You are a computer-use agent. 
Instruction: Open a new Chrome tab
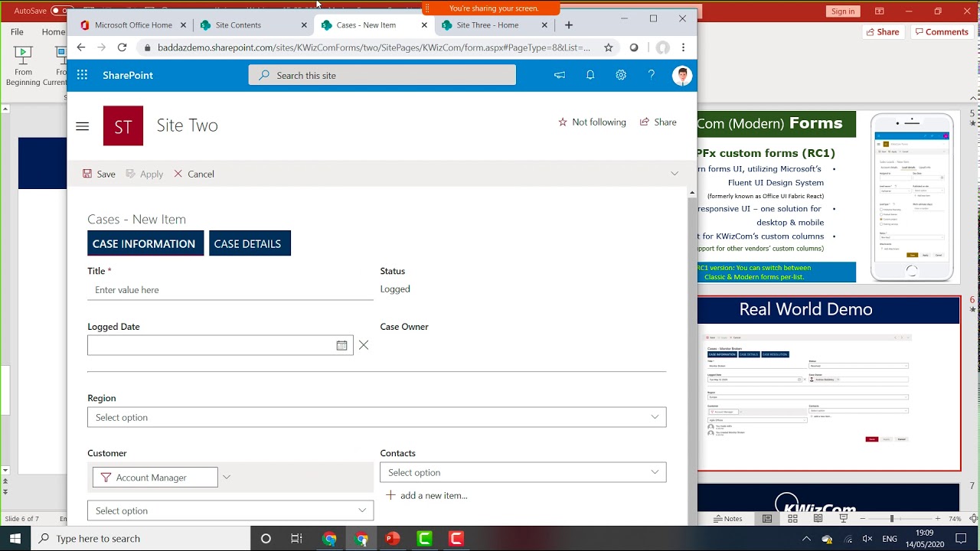point(568,25)
